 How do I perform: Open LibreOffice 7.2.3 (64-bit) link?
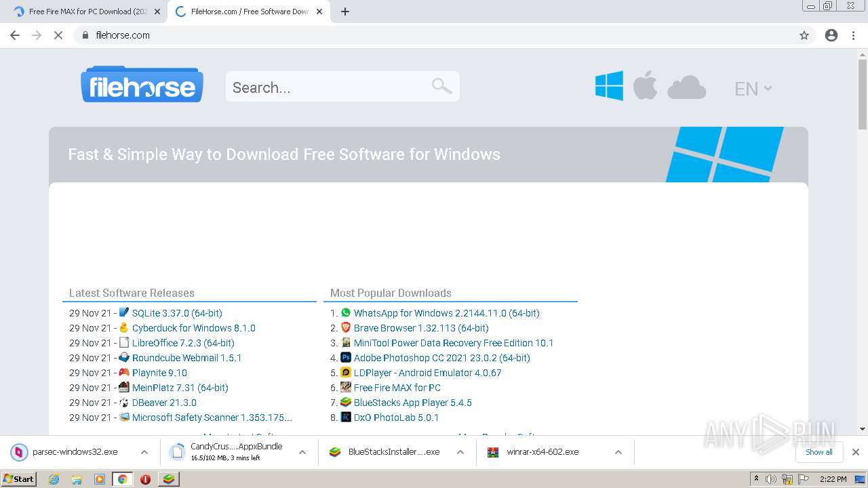(183, 343)
